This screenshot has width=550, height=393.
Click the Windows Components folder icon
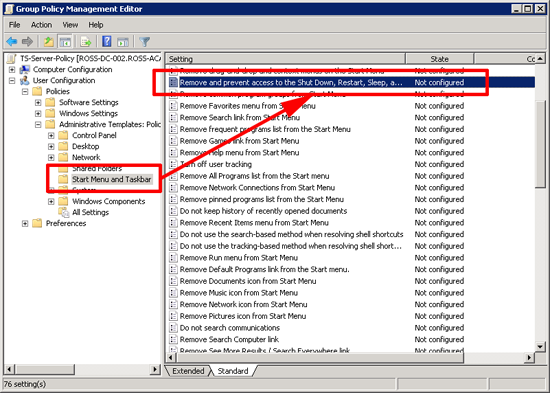click(x=63, y=201)
